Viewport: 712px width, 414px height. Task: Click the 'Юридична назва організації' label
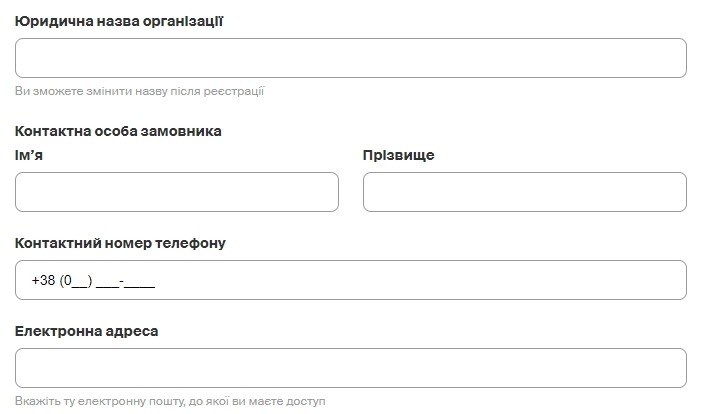pyautogui.click(x=118, y=20)
